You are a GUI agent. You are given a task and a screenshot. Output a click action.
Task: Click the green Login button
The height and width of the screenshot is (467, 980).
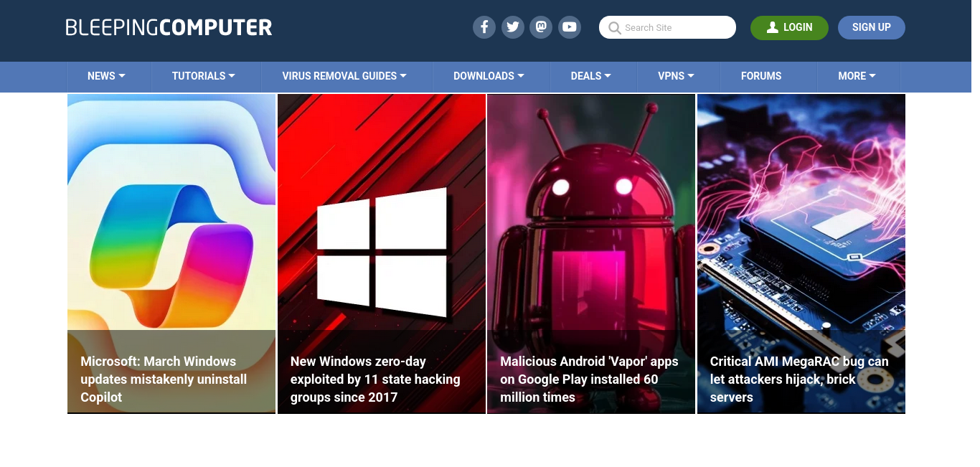point(789,27)
